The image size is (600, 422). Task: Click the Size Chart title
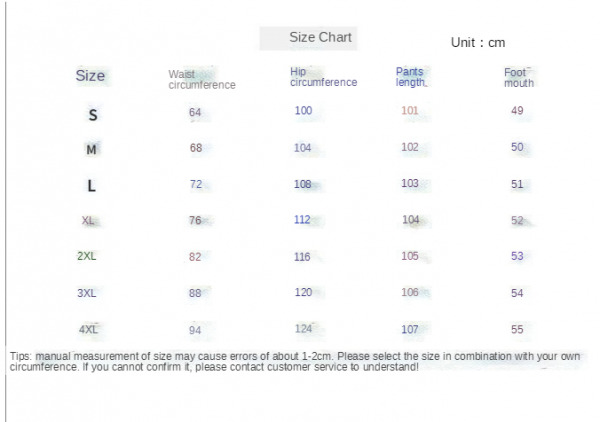320,37
